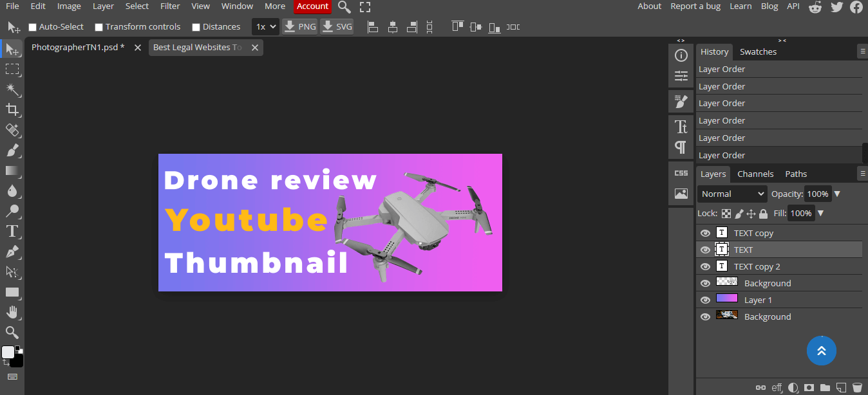Select the Magic Wand tool
Viewport: 868px width, 395px height.
point(12,89)
